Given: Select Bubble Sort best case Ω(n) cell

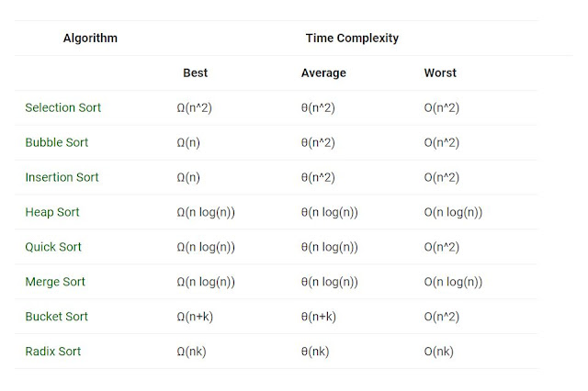Looking at the screenshot, I should 188,142.
